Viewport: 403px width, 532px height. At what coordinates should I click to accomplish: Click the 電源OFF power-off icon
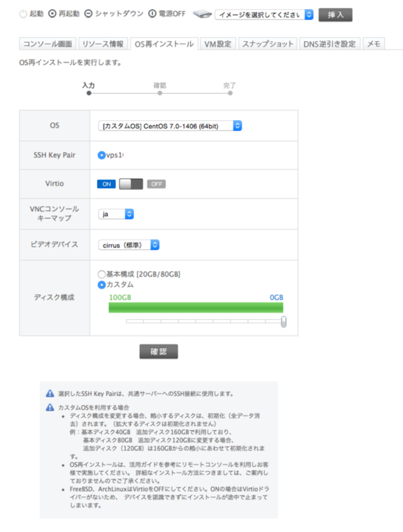coord(152,14)
